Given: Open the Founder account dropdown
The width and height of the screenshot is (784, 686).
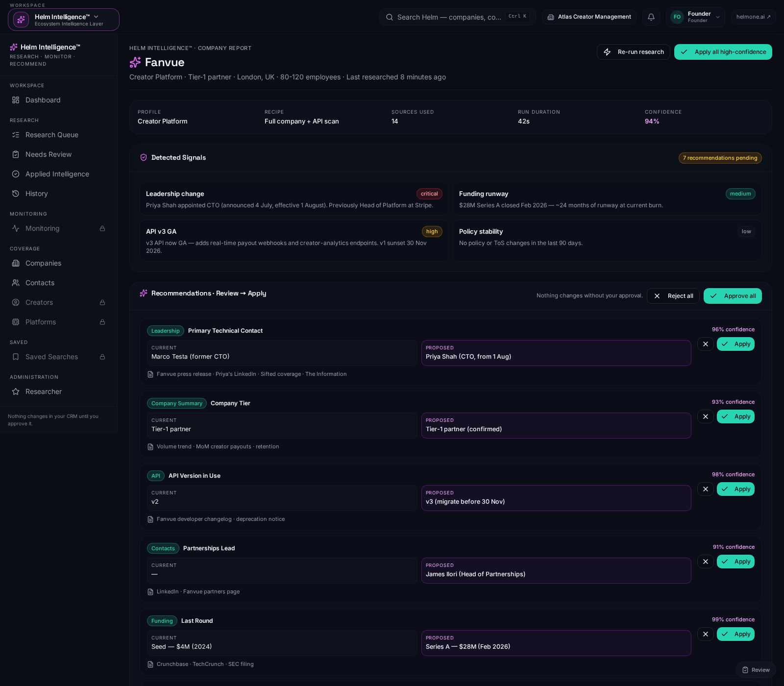Looking at the screenshot, I should coord(695,17).
